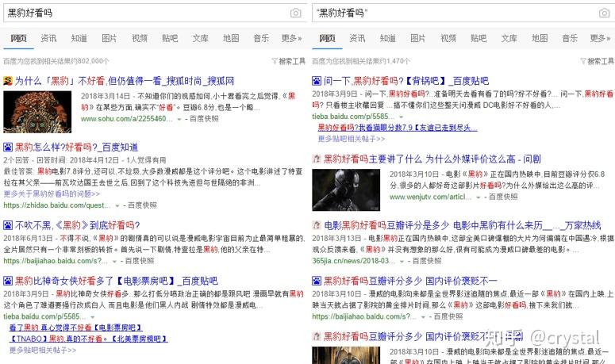Click site icon beside 万家热线 result

(x=317, y=225)
